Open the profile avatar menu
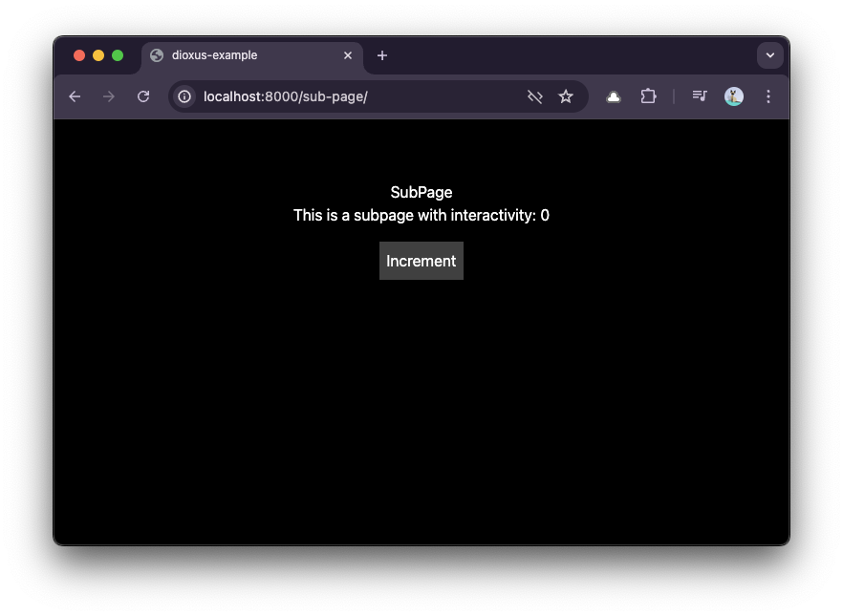843x616 pixels. (x=734, y=96)
